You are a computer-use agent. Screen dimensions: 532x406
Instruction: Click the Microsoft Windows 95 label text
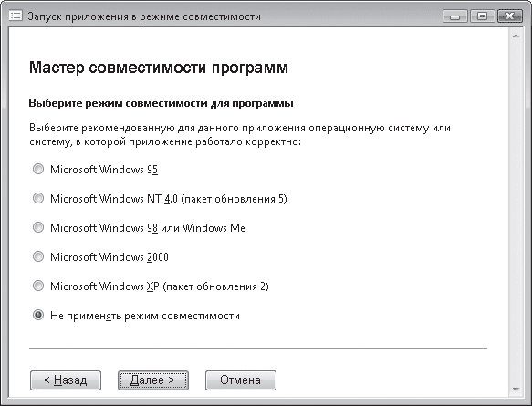coord(104,170)
